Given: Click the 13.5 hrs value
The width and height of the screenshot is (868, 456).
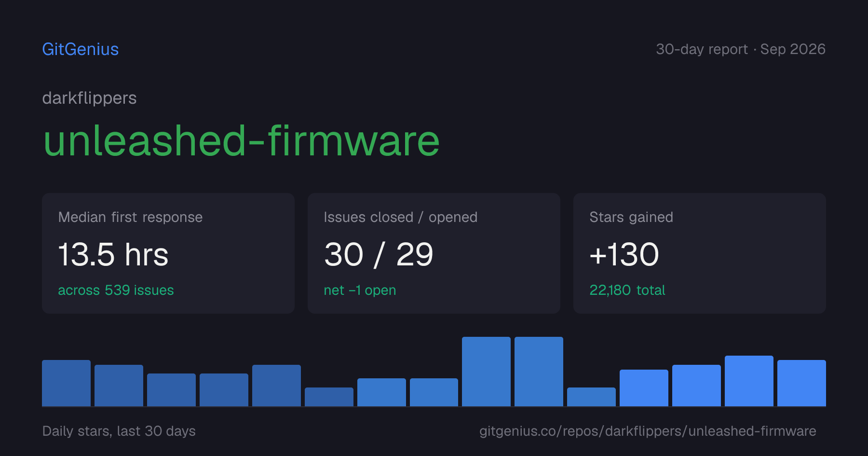Looking at the screenshot, I should [x=113, y=254].
